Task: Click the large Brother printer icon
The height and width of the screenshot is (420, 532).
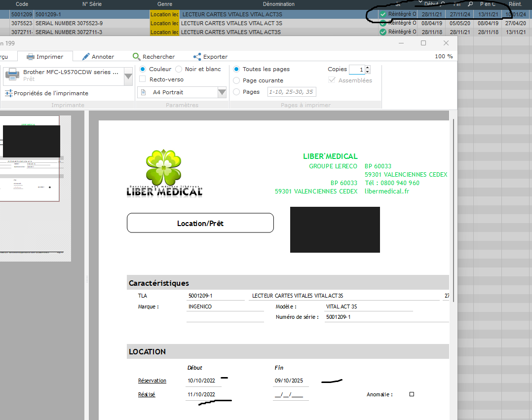Action: pyautogui.click(x=12, y=75)
